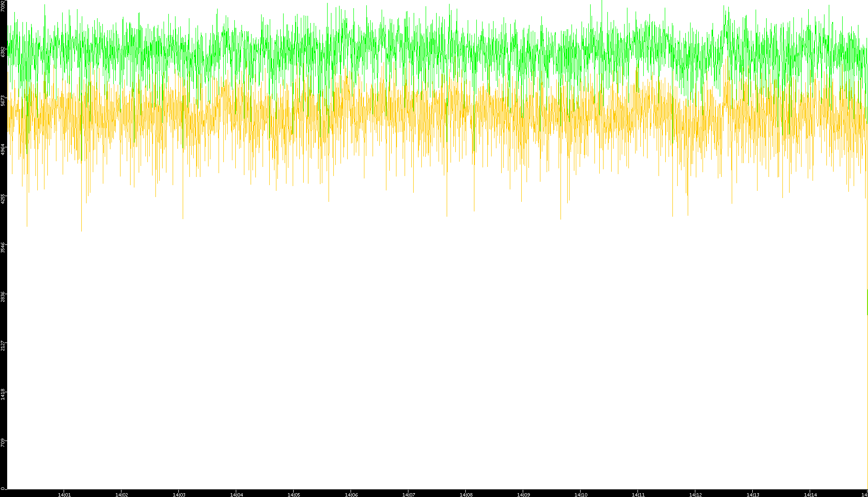
Task: Click the 709 label on the y-axis
Action: point(3,442)
